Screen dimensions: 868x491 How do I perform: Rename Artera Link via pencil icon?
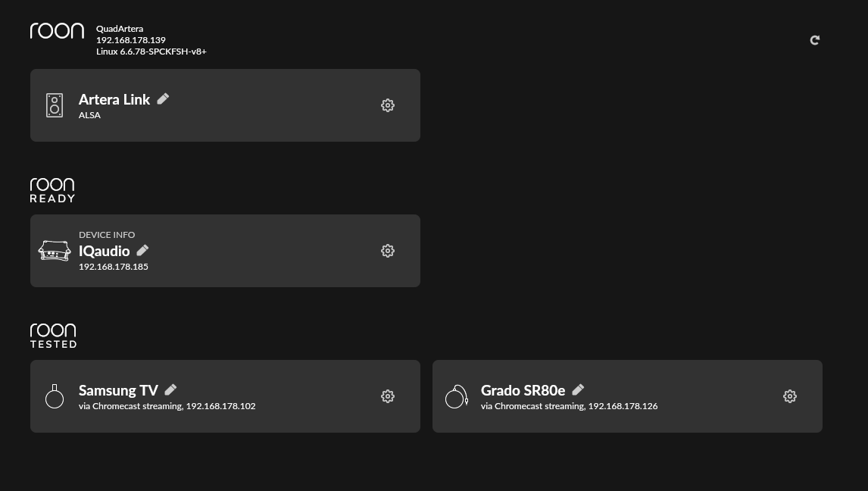[x=163, y=99]
